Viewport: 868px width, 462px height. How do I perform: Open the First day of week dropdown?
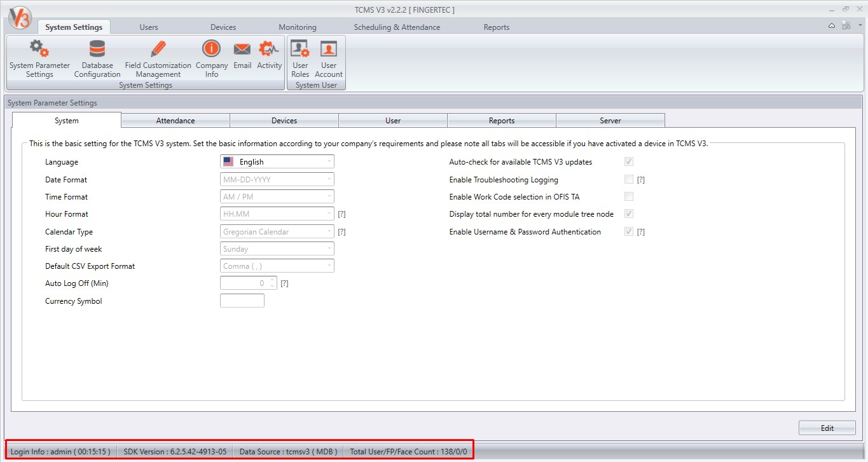(x=277, y=249)
